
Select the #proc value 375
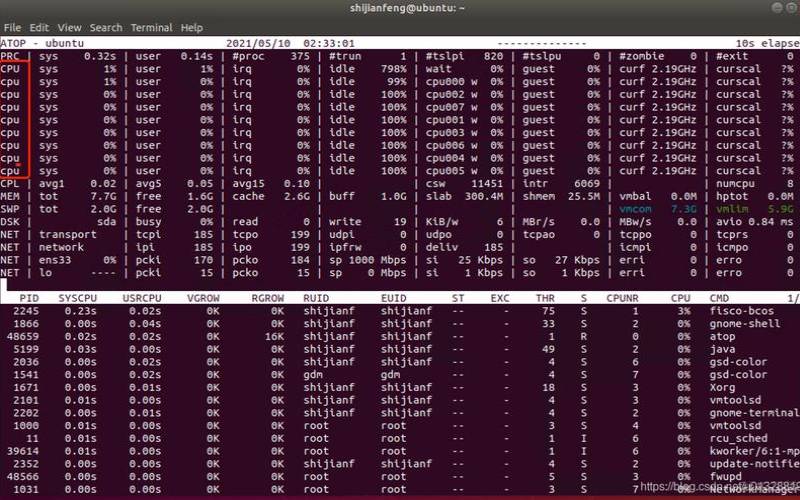[x=300, y=56]
